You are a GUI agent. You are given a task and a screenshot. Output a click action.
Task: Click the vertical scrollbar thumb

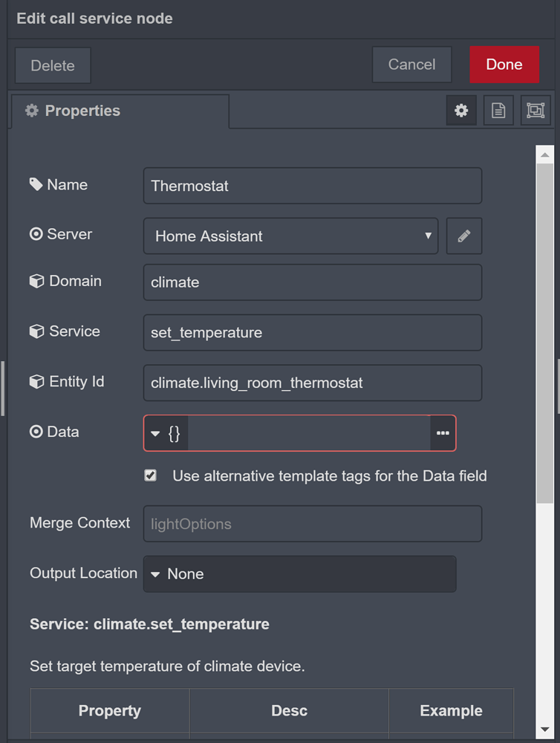pos(545,333)
